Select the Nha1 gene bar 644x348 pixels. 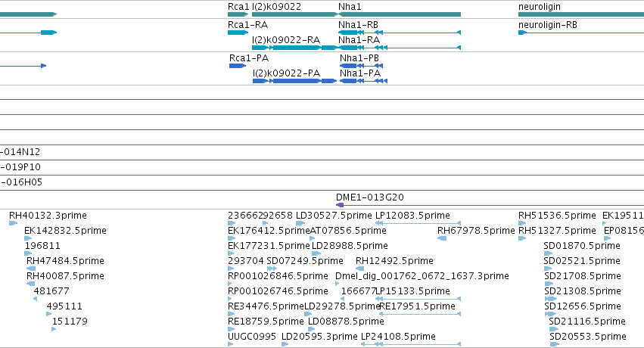tap(400, 14)
